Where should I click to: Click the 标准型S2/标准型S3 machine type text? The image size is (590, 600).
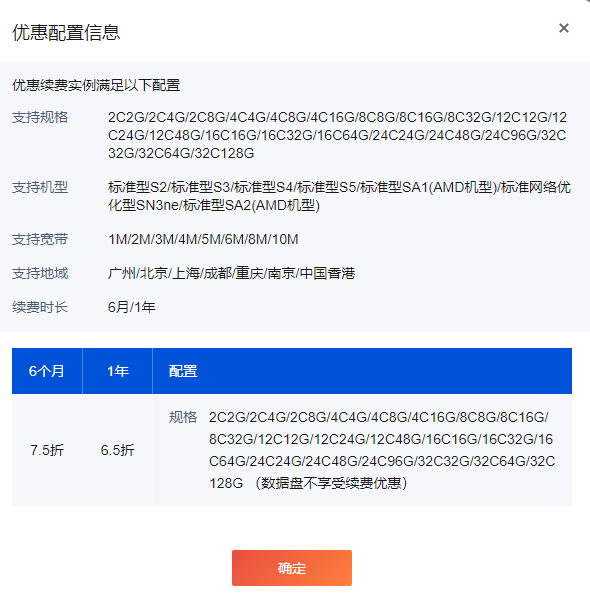tap(339, 196)
